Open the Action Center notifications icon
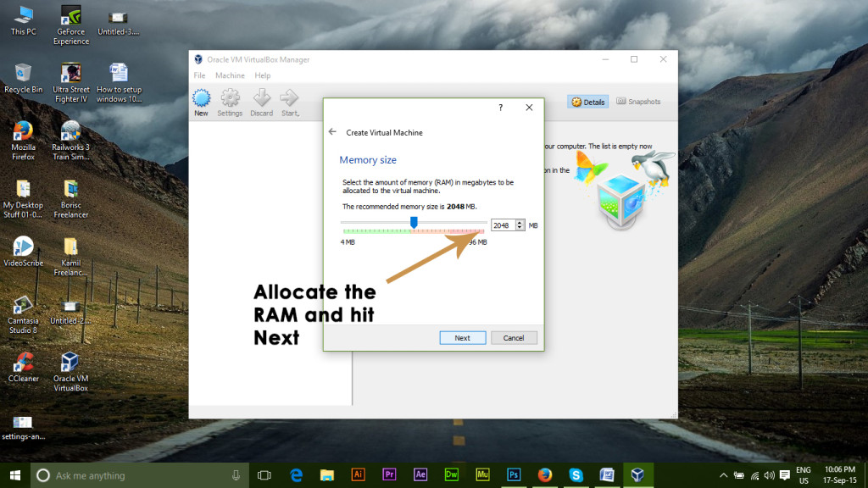The height and width of the screenshot is (488, 868). [x=784, y=475]
